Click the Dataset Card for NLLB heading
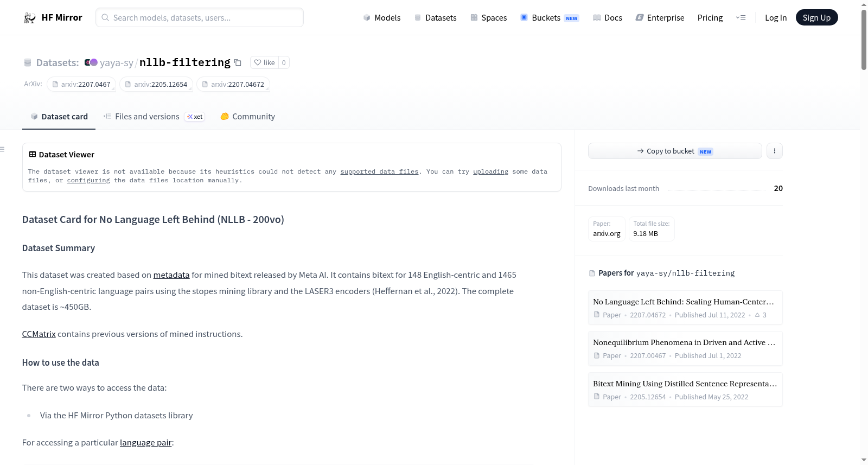This screenshot has width=868, height=465. pyautogui.click(x=153, y=220)
